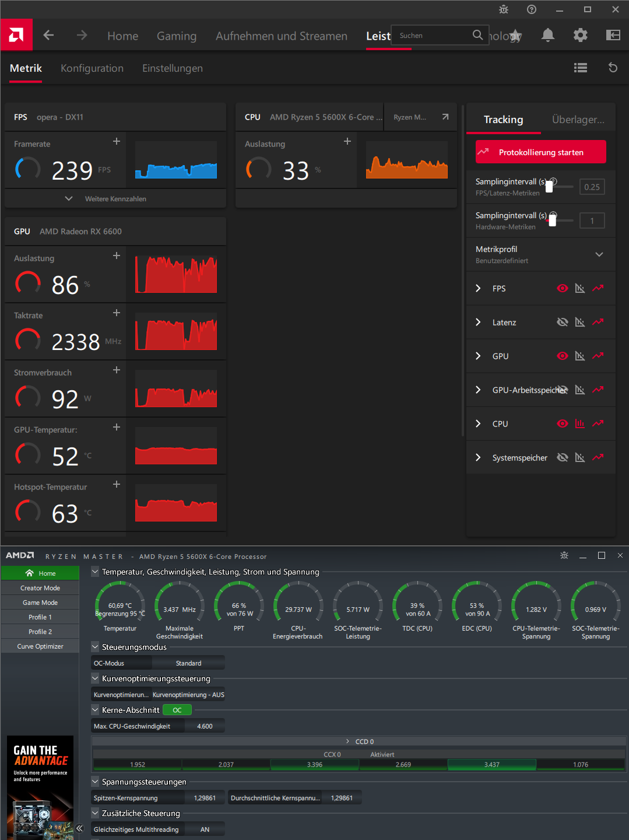Collapse Ryzen Master sidebar double arrow
629x840 pixels.
(80, 828)
